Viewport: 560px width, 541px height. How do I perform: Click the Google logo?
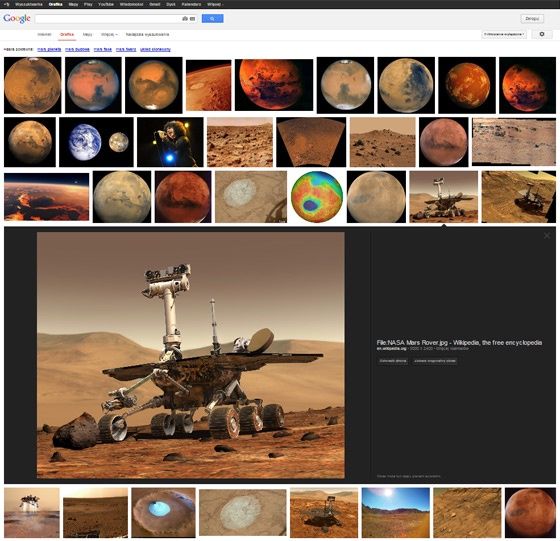17,18
